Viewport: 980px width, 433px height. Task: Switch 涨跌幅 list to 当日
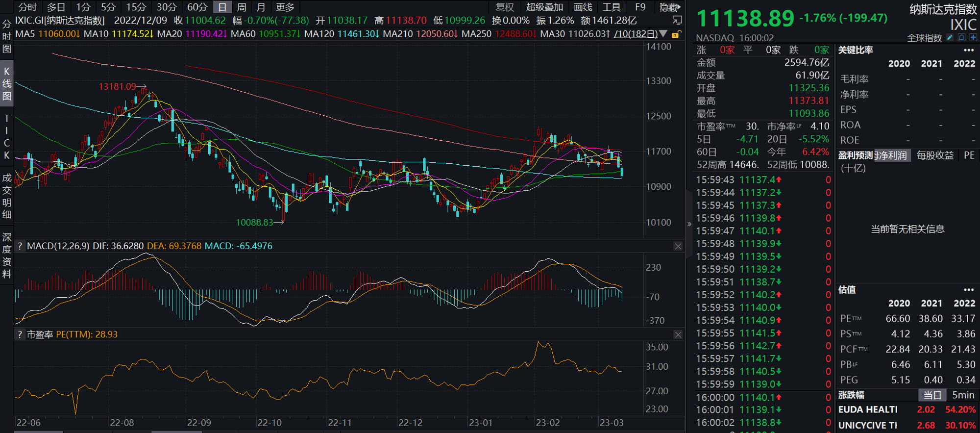click(x=932, y=395)
